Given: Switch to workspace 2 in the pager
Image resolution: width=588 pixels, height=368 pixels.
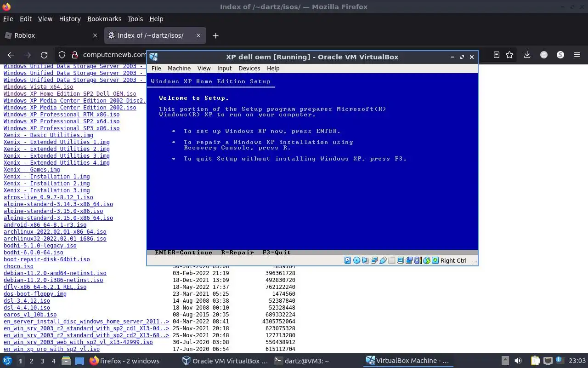Looking at the screenshot, I should coord(31,361).
